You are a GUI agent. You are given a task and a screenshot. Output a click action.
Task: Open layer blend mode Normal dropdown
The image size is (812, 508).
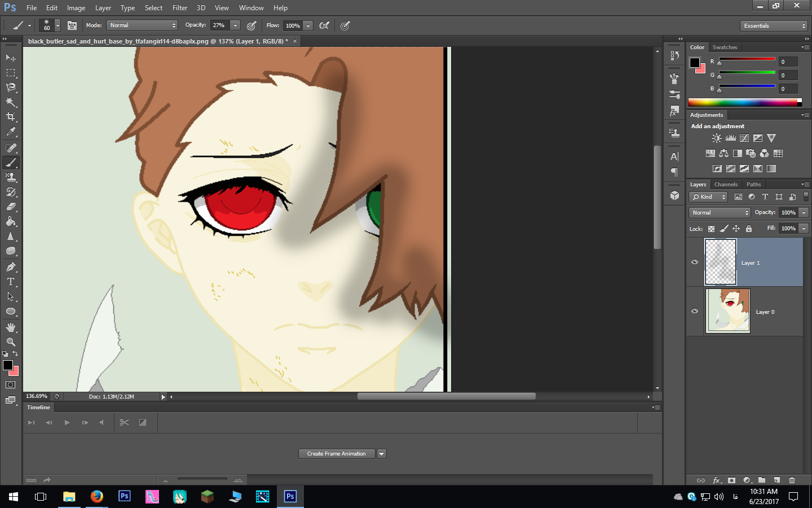(x=720, y=213)
